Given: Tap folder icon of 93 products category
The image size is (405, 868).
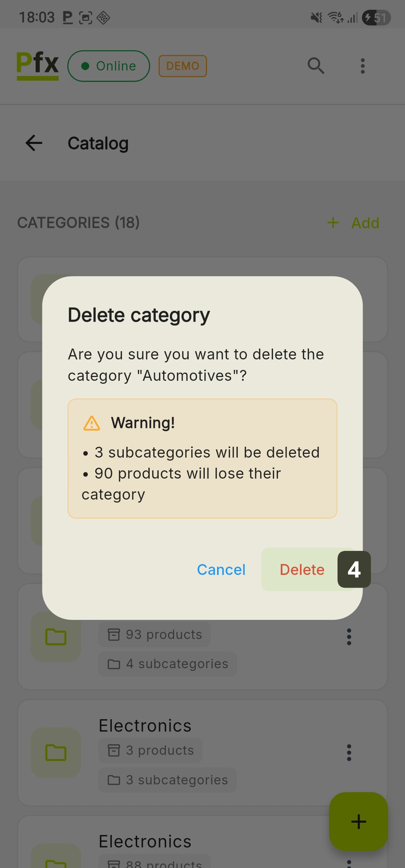Looking at the screenshot, I should [56, 637].
